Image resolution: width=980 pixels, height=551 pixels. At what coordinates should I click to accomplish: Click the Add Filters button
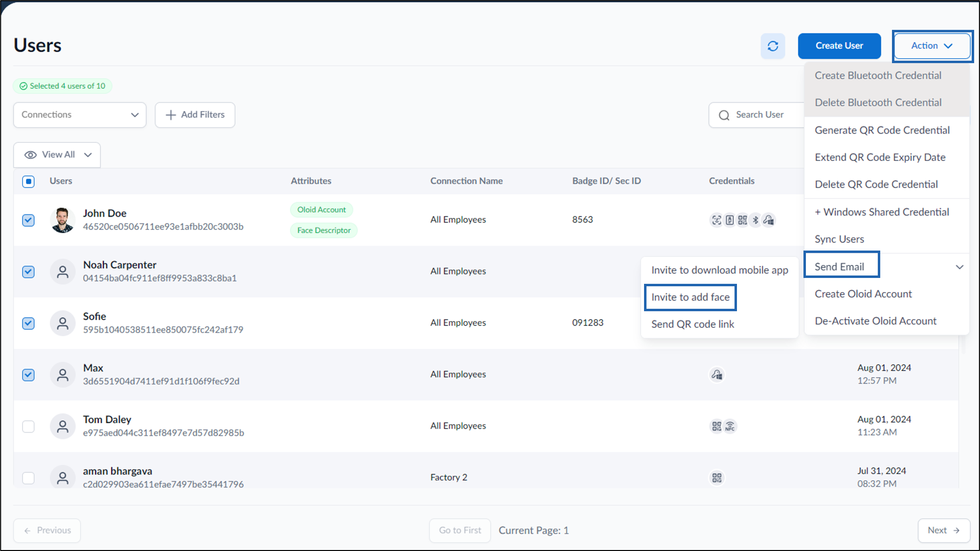(x=195, y=115)
